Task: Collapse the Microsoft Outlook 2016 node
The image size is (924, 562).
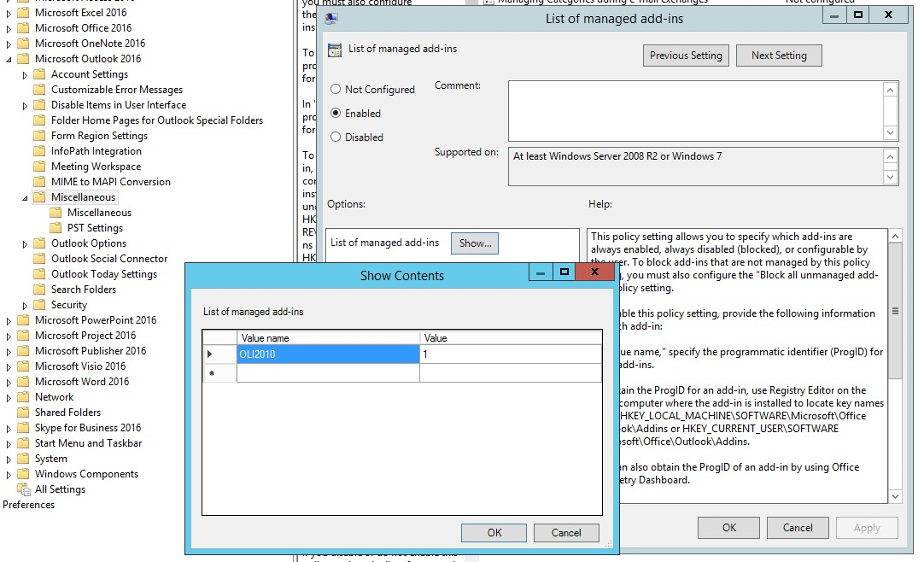Action: (9, 59)
